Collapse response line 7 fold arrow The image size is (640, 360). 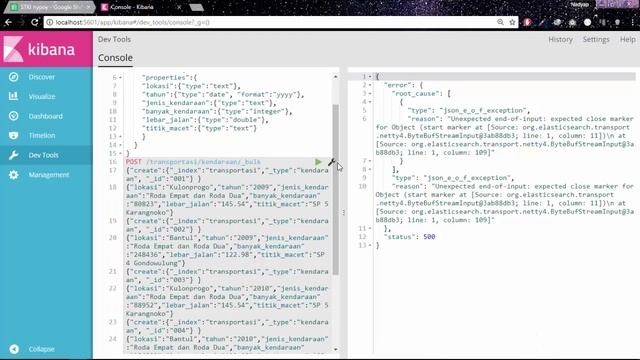[x=370, y=161]
